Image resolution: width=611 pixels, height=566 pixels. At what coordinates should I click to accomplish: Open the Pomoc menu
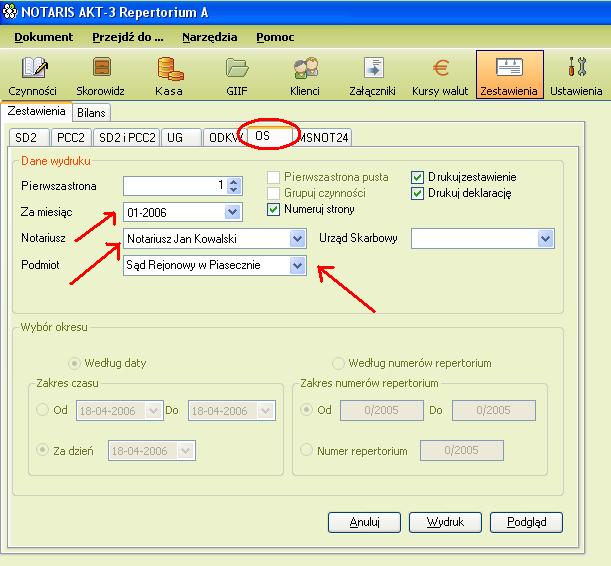(275, 37)
